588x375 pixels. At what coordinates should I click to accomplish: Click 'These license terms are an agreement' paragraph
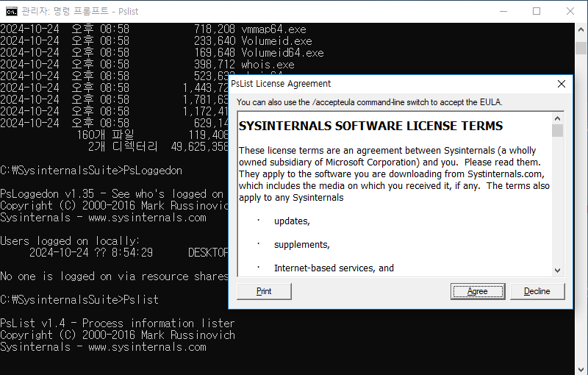point(395,174)
